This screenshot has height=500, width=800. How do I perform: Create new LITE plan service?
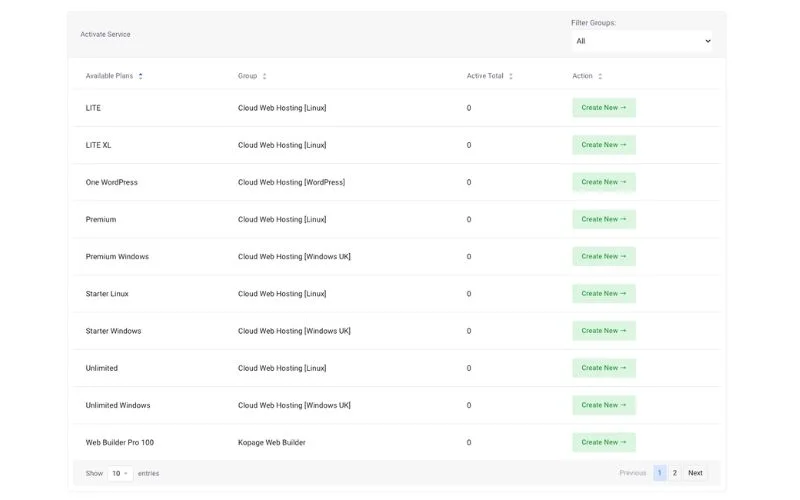point(604,108)
